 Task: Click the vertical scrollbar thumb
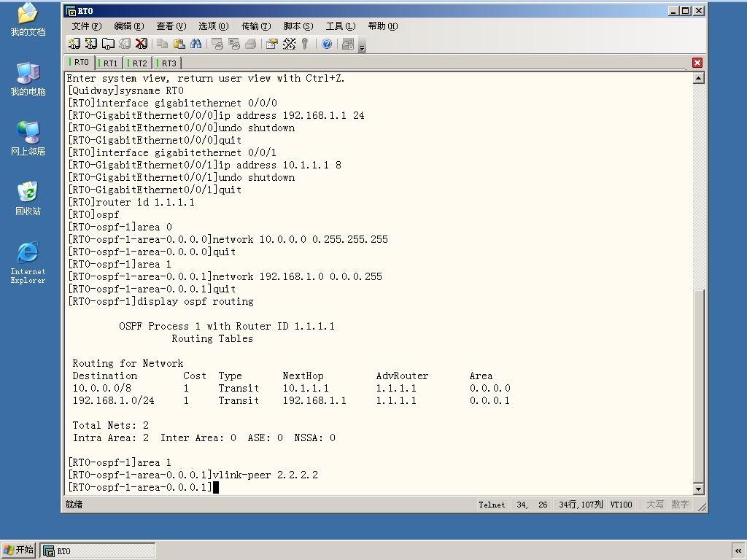(x=698, y=386)
